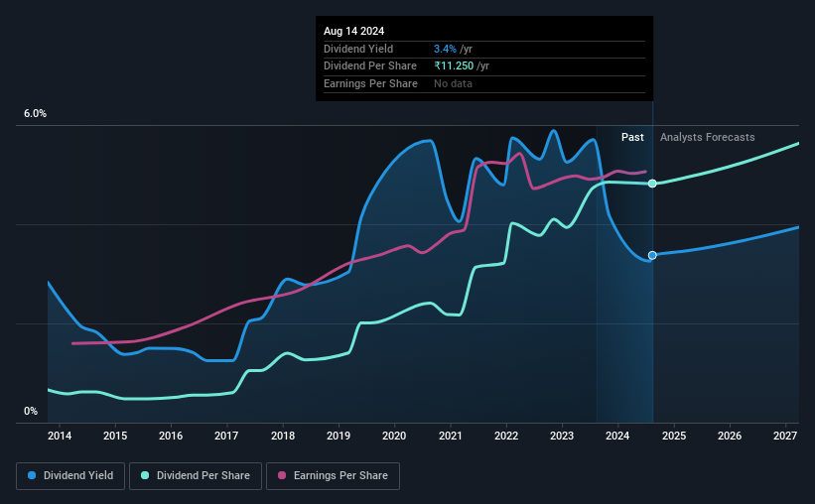Click the pink Earnings Per Share legend dot
Screen dimensions: 815x504
pos(282,475)
